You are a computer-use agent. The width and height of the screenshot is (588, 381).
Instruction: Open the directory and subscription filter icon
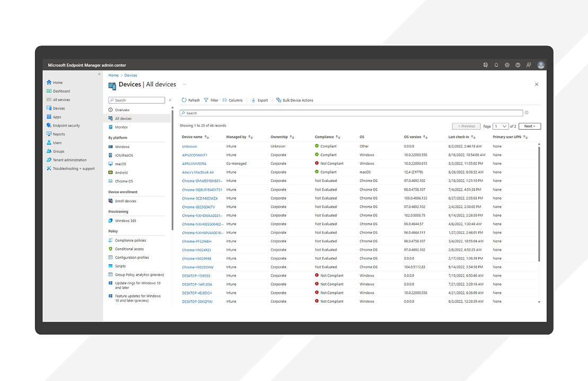coord(486,65)
